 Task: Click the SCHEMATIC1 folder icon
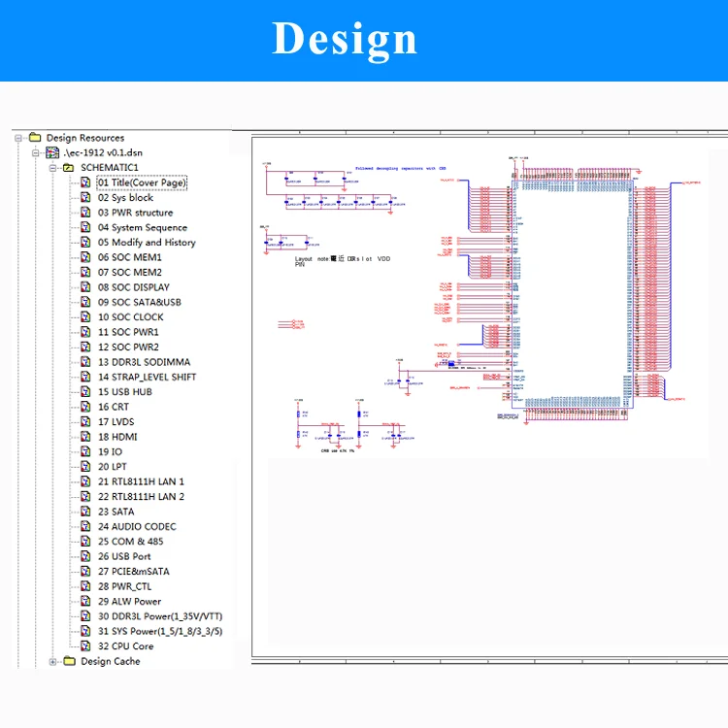click(69, 168)
